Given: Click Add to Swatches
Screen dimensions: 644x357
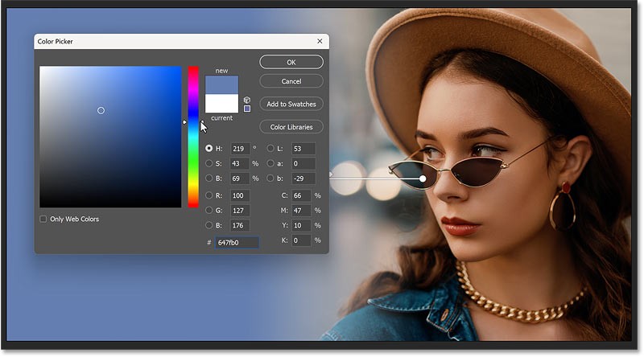Looking at the screenshot, I should (x=291, y=104).
